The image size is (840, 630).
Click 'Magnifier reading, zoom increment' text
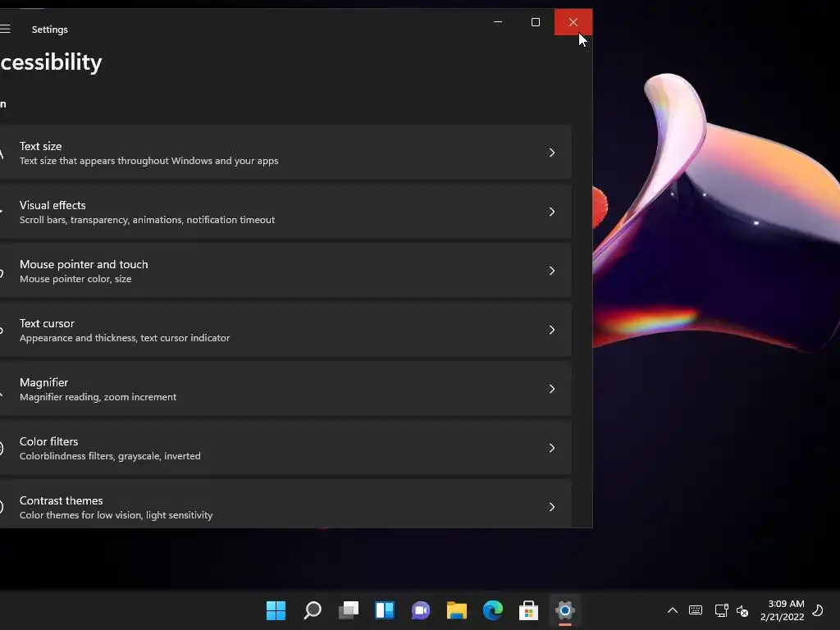98,397
